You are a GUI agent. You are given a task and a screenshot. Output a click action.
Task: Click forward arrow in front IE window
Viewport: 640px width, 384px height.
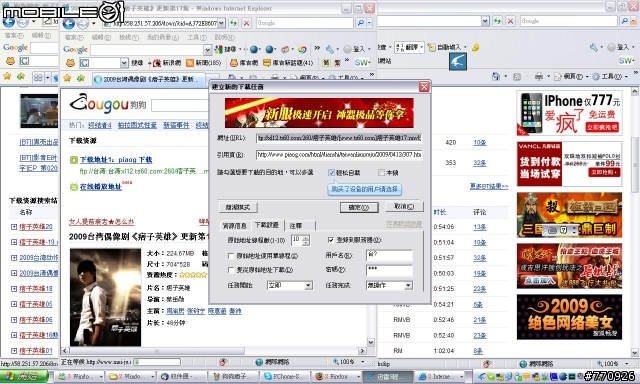(x=83, y=24)
